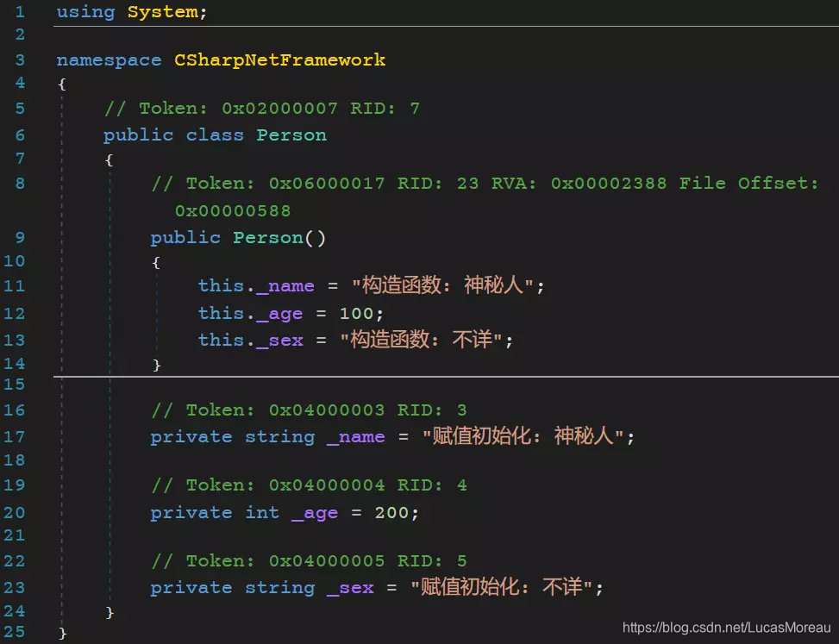Screen dimensions: 839x644
Task: Click the string "赋值初始化: 神秘人"
Action: pyautogui.click(x=523, y=436)
